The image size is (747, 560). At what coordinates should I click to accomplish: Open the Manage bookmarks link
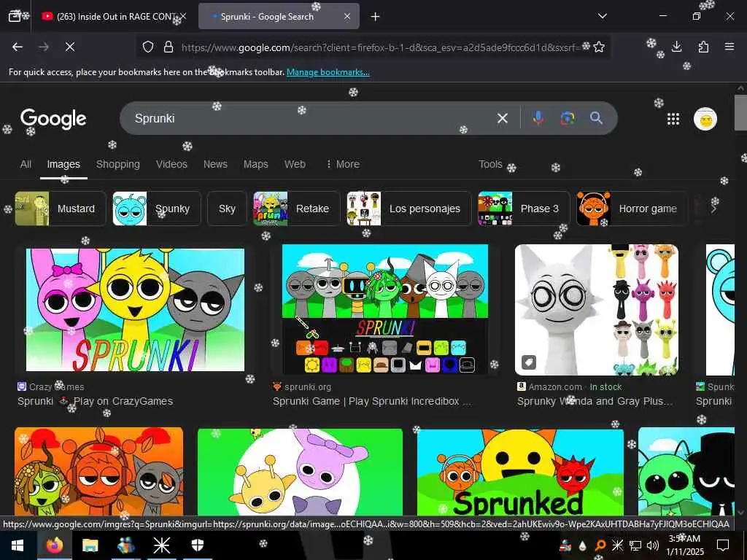[328, 72]
